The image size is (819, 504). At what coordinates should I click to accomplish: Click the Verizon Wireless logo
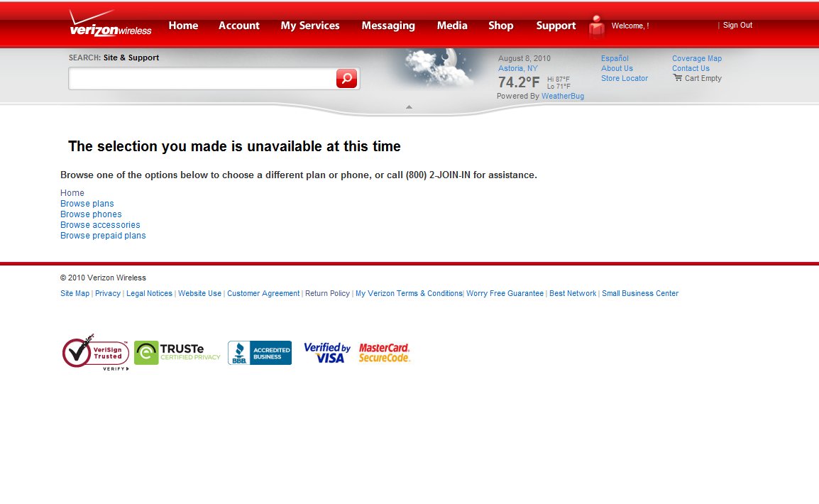110,24
